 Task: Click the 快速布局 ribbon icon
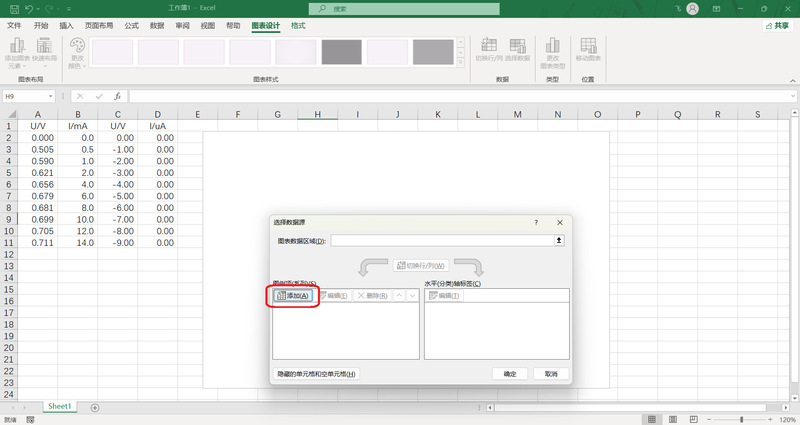44,53
